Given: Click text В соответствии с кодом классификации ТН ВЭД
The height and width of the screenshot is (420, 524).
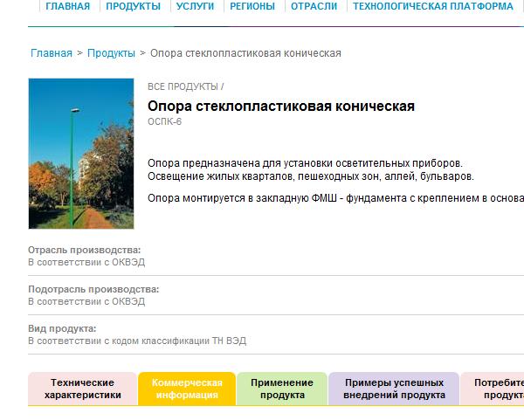Looking at the screenshot, I should (137, 341).
